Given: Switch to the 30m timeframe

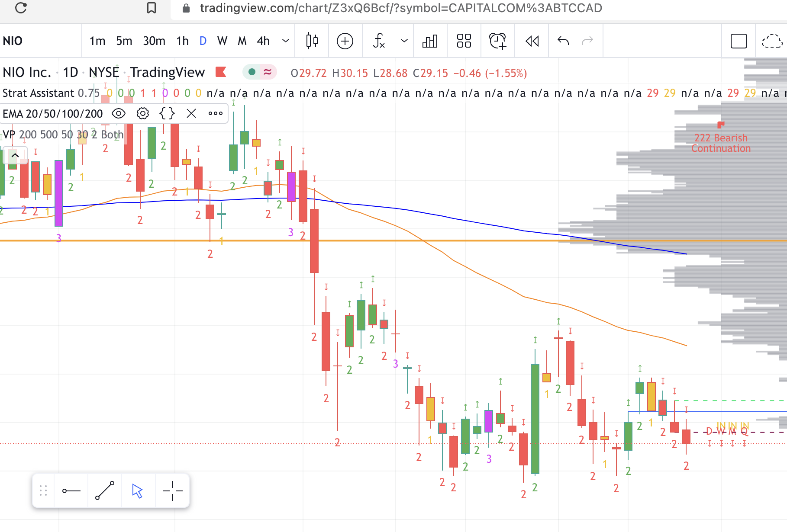Looking at the screenshot, I should coord(154,41).
